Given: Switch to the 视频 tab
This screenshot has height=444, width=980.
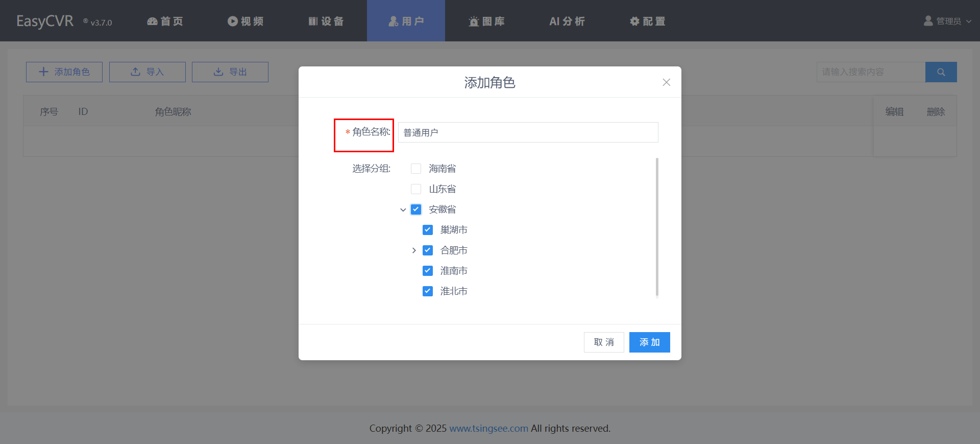Looking at the screenshot, I should tap(246, 21).
